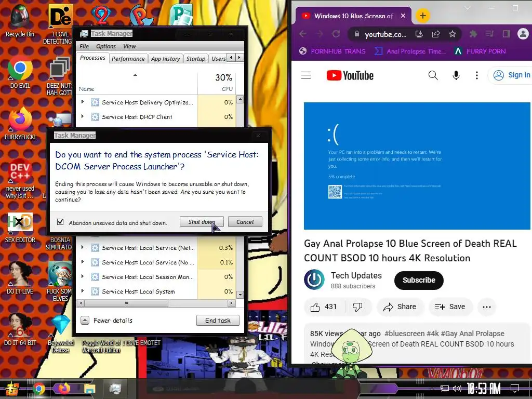Uncheck 'Abandon unsaved data and shut down'

[x=60, y=222]
